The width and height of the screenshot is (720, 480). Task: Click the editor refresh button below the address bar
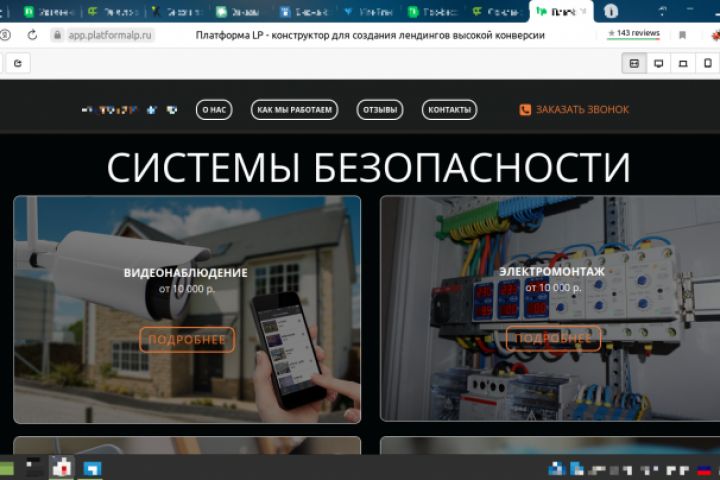(17, 63)
